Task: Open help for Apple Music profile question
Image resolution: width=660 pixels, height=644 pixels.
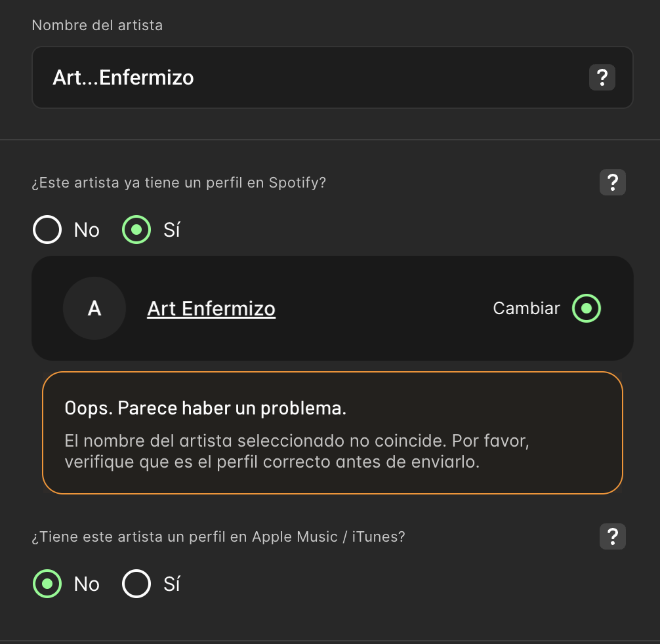Action: pos(613,537)
